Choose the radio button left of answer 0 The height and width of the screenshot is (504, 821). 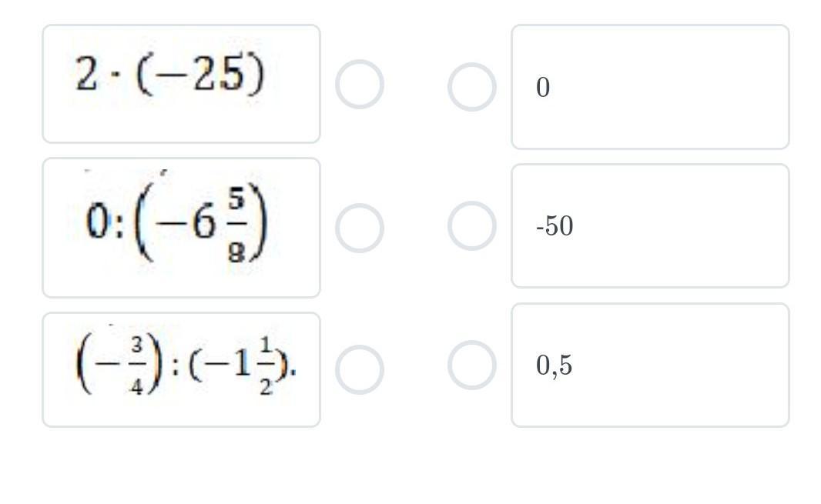click(472, 87)
